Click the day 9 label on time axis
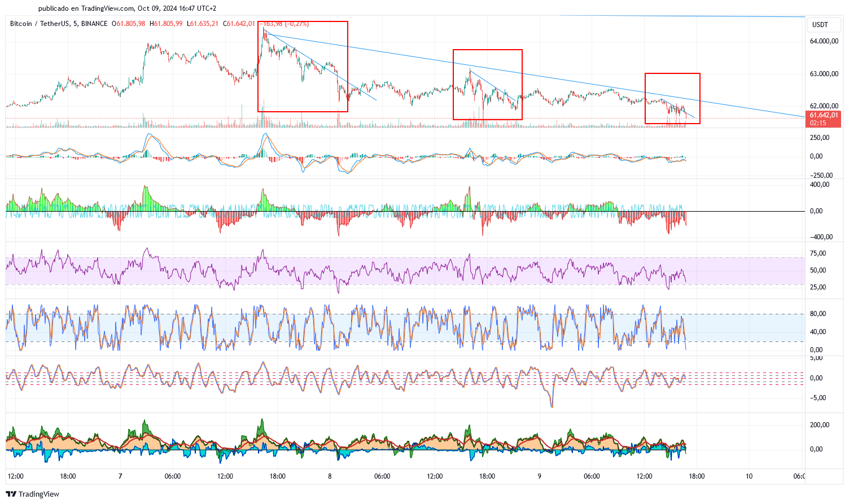This screenshot has width=849, height=504. [x=539, y=476]
